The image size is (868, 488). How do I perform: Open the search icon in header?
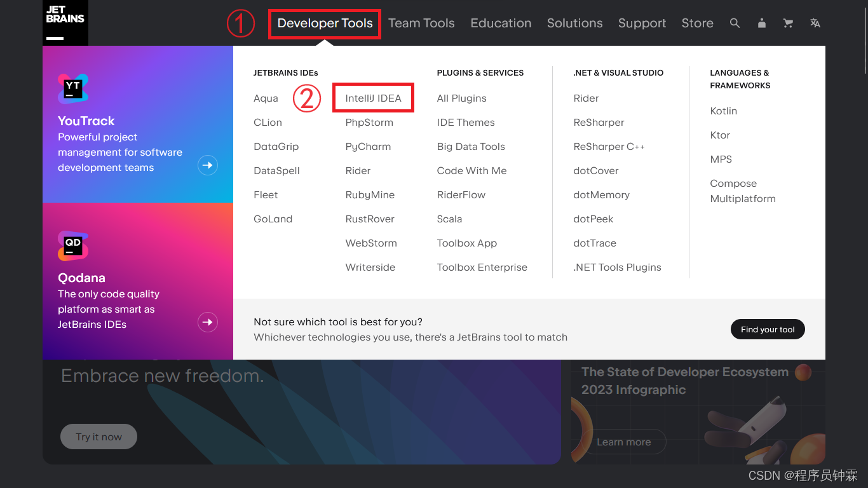[x=735, y=23]
